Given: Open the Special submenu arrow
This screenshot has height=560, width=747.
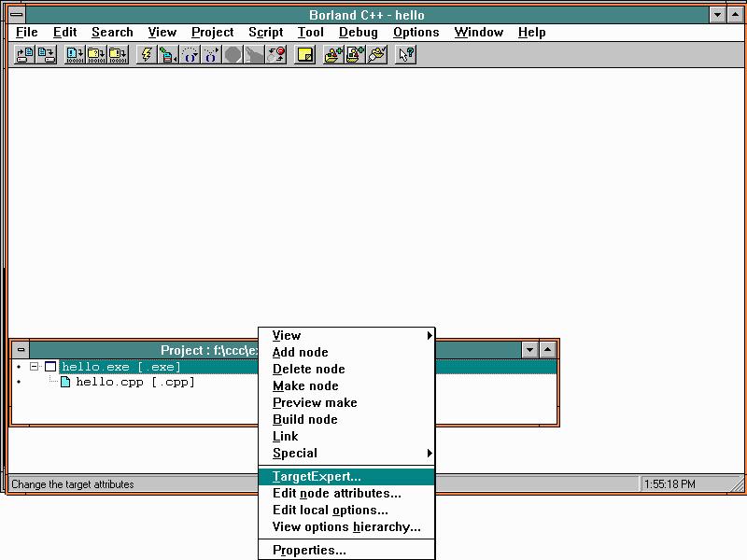Looking at the screenshot, I should tap(428, 453).
